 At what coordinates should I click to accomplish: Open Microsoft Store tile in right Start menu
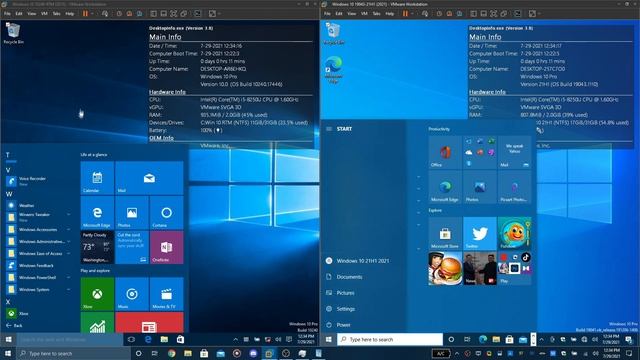point(445,233)
